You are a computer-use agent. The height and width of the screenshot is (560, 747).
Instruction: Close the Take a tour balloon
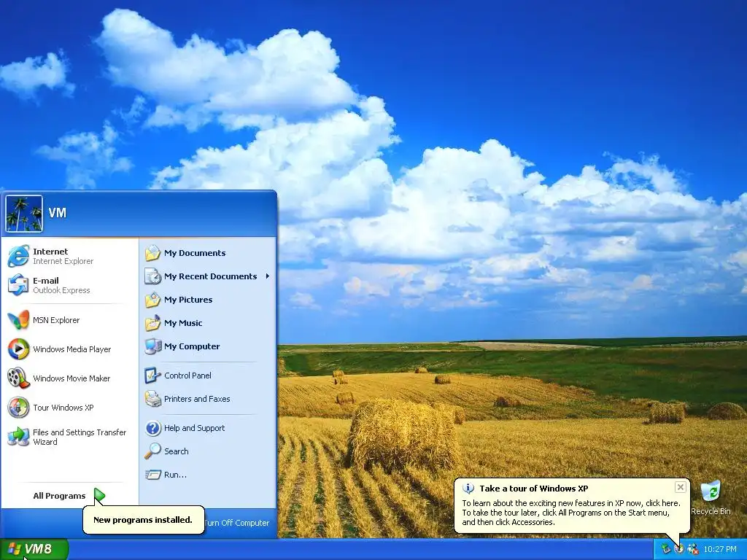pyautogui.click(x=681, y=487)
